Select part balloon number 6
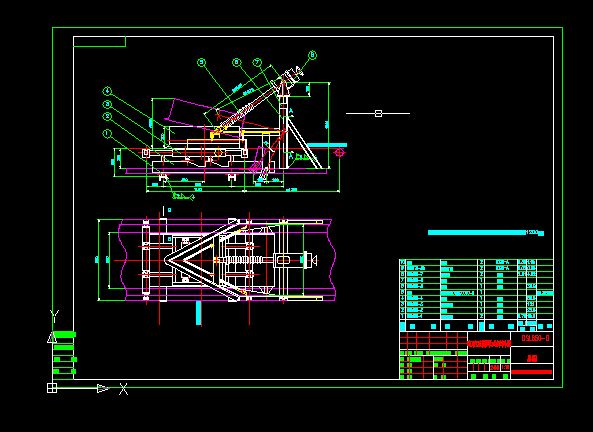 click(x=237, y=62)
